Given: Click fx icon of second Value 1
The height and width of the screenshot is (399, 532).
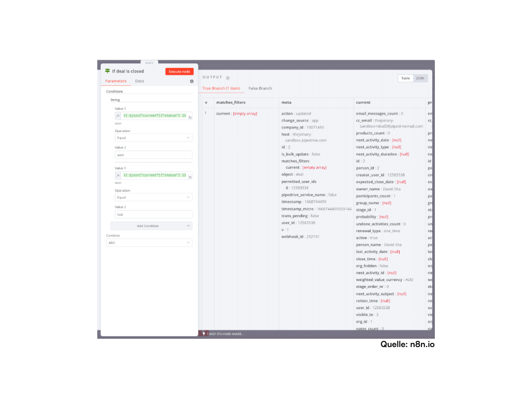Looking at the screenshot, I should click(118, 175).
